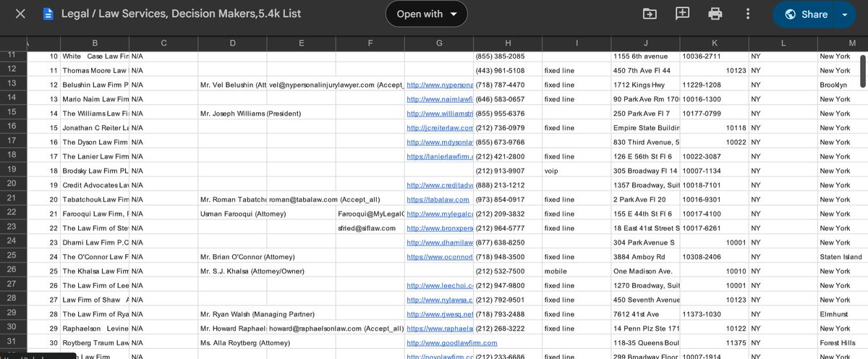The image size is (868, 359).
Task: Click address '1155 6th avenue'
Action: [641, 56]
